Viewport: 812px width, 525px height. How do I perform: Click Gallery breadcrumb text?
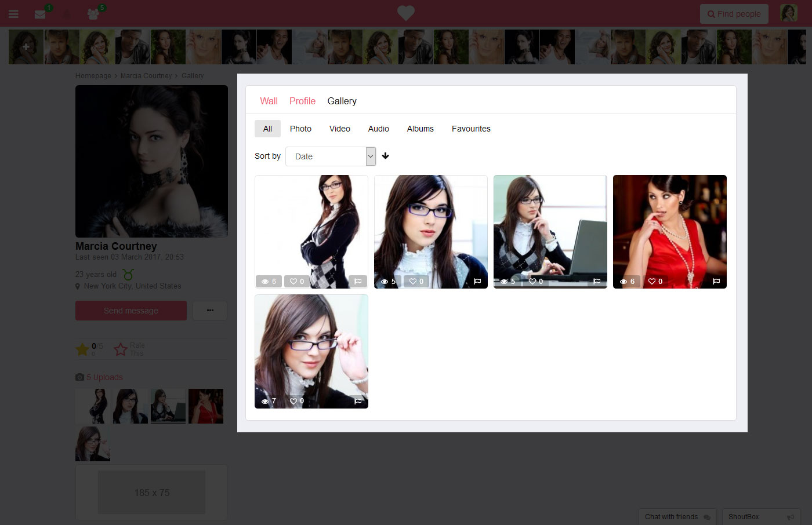pyautogui.click(x=193, y=76)
